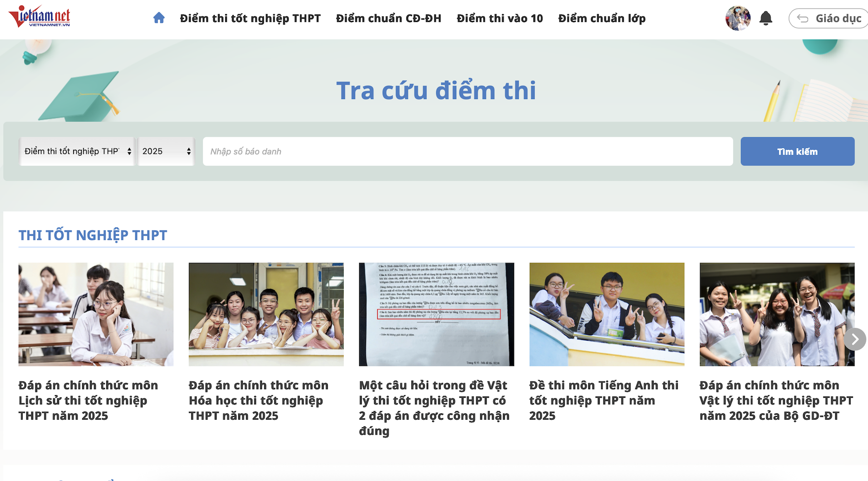The image size is (868, 481).
Task: Click the Giáo dục back button
Action: tap(828, 19)
